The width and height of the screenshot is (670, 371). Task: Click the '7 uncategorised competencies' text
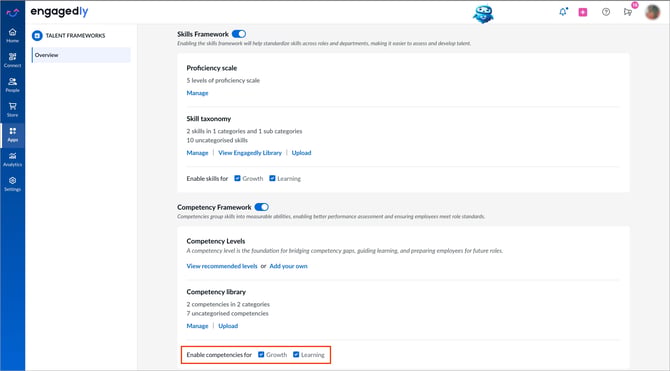(227, 313)
